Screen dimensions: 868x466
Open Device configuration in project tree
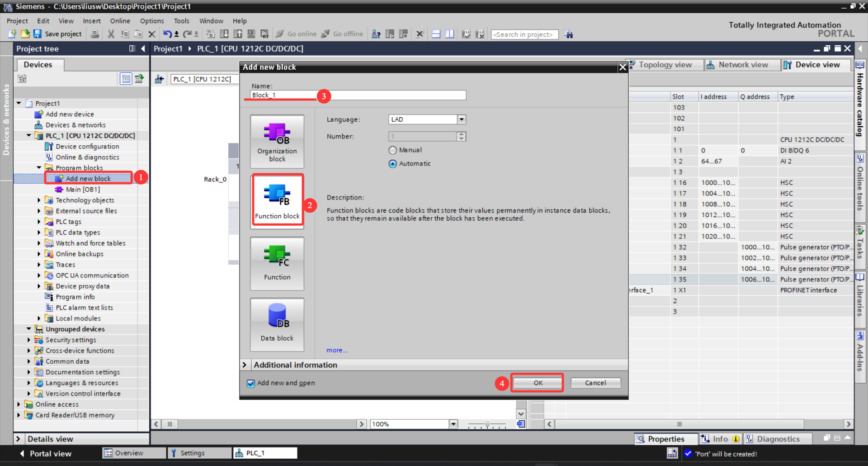(x=87, y=146)
